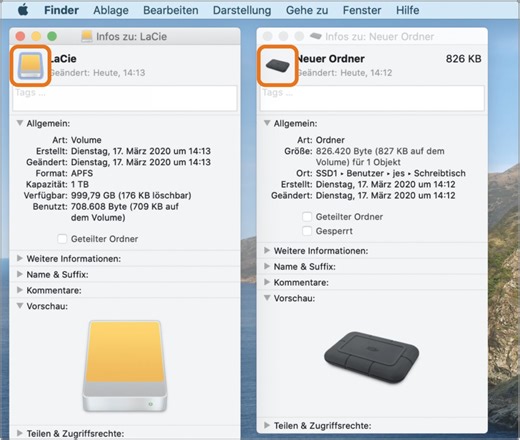Screen dimensions: 520x440
Task: Enable Geteilter Ordner checkbox in LaCie window
Action: (62, 239)
